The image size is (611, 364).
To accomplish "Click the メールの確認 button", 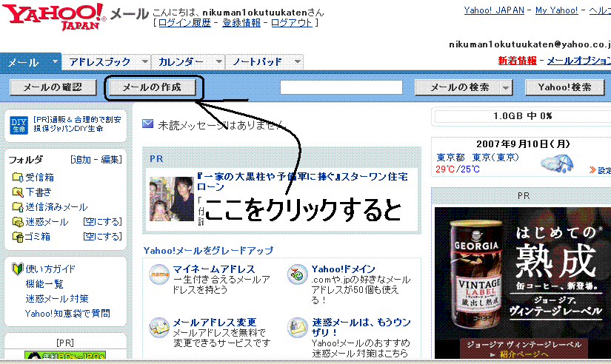I will point(53,87).
